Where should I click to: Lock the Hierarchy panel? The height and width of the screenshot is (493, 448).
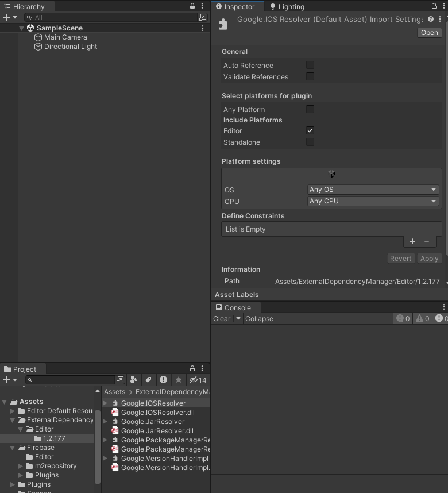(x=192, y=6)
